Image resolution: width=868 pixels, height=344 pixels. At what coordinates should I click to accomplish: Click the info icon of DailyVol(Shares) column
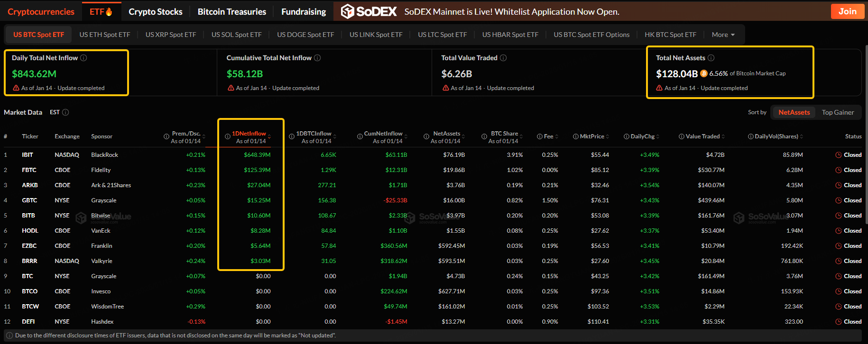click(751, 136)
